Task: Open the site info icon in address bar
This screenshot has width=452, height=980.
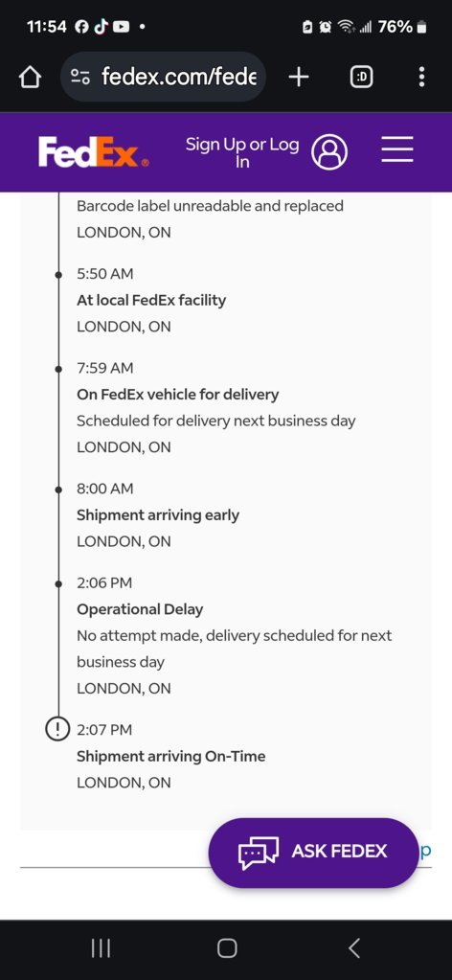Action: point(80,77)
